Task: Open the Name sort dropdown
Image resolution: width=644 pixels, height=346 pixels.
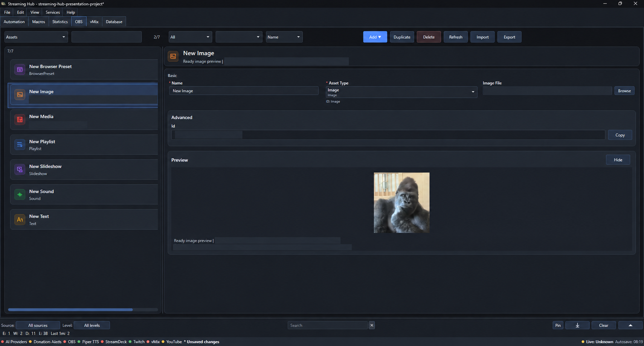Action: pyautogui.click(x=284, y=37)
